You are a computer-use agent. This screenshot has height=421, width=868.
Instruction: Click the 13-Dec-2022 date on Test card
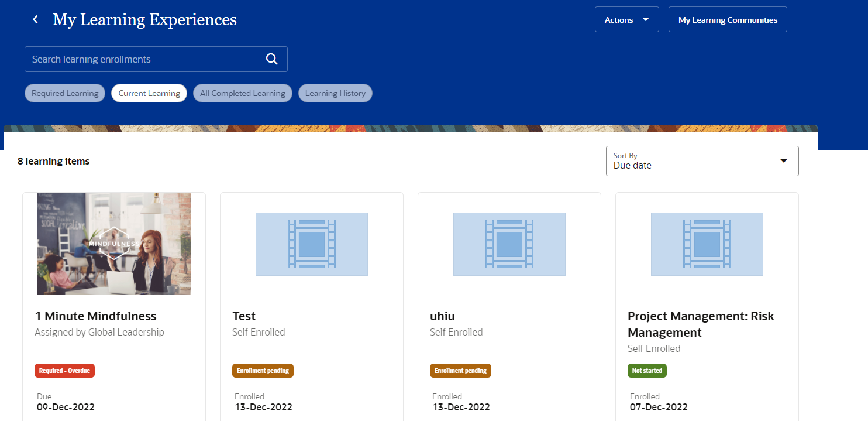[x=263, y=407]
